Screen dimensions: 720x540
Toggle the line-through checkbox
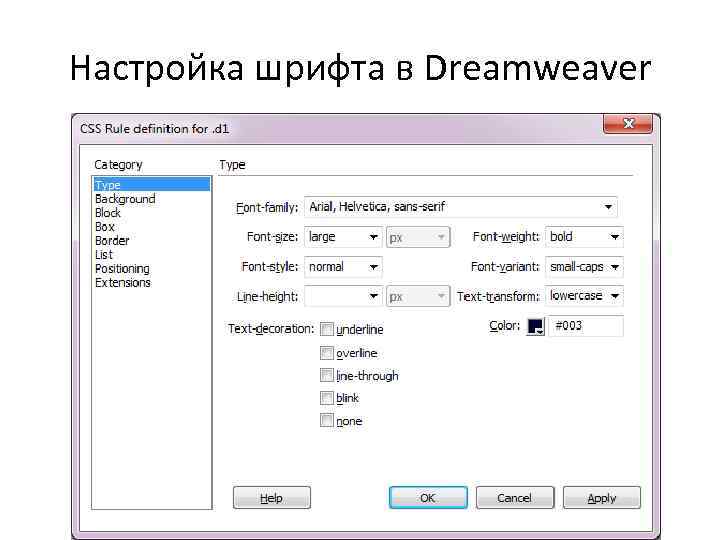coord(326,375)
